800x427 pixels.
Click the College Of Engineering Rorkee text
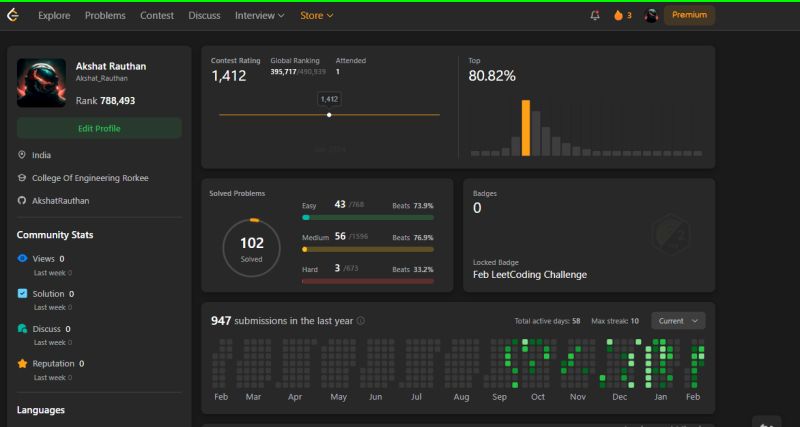coord(90,178)
